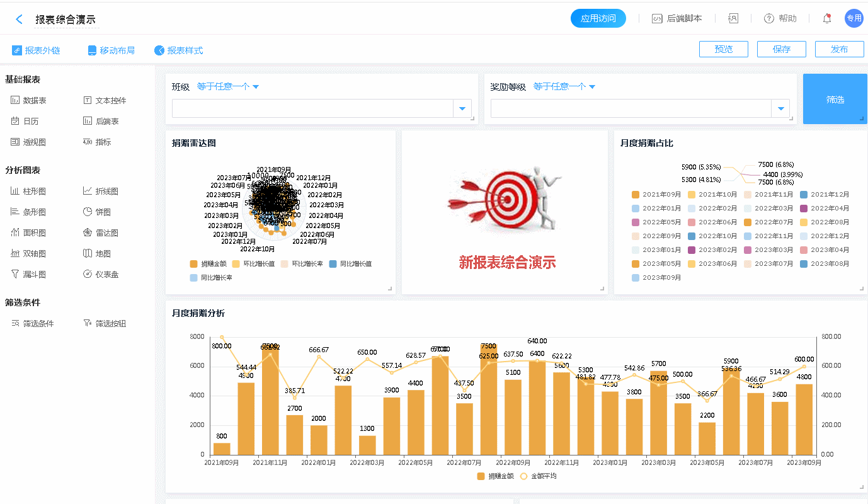
Task: Toggle 金额平均 legend series in bar chart
Action: pyautogui.click(x=539, y=476)
